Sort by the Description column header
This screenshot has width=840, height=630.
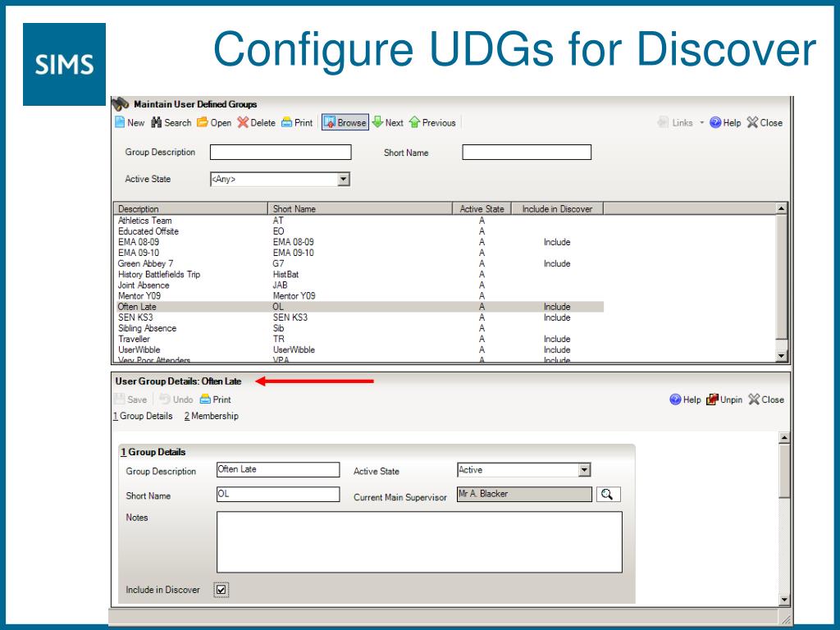tap(190, 208)
